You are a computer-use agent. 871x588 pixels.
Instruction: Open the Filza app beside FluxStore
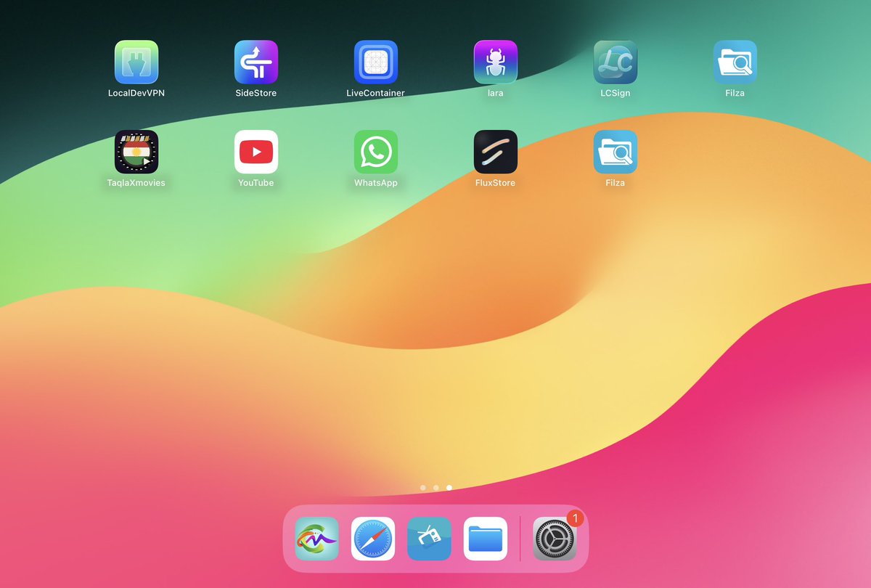pyautogui.click(x=616, y=152)
